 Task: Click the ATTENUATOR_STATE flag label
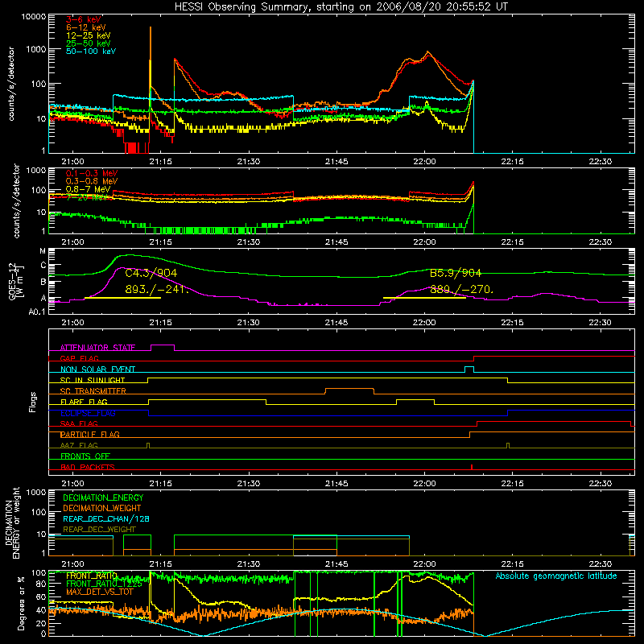[x=97, y=348]
